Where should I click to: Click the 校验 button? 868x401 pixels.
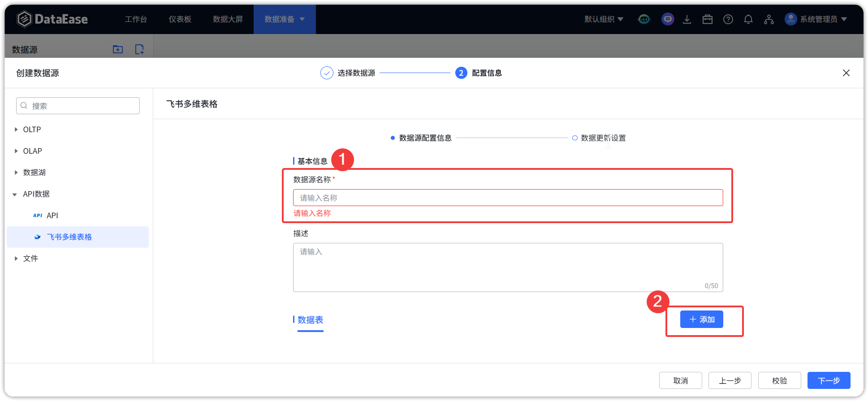point(780,380)
